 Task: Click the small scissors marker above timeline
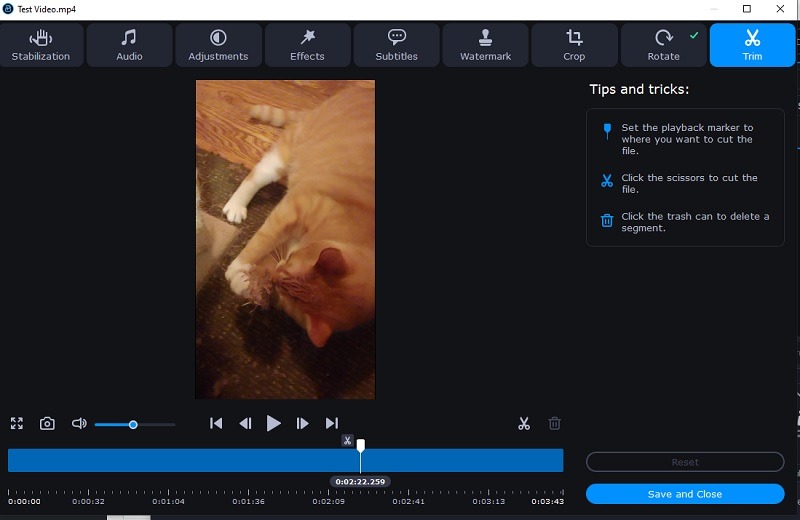[x=347, y=440]
